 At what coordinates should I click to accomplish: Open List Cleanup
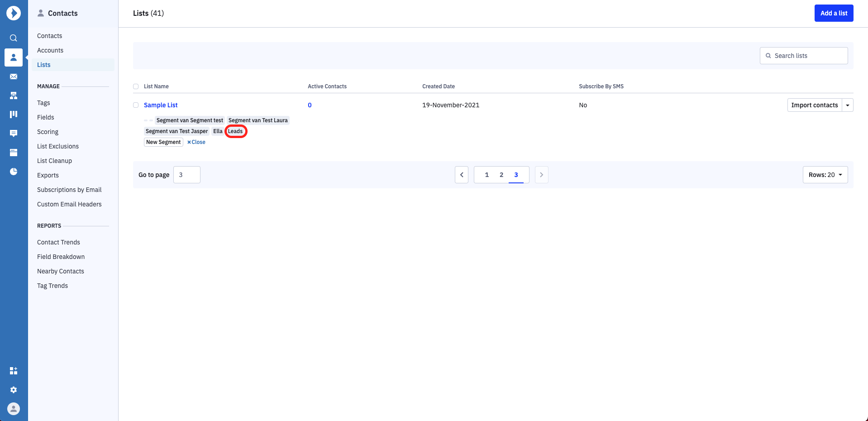click(54, 161)
